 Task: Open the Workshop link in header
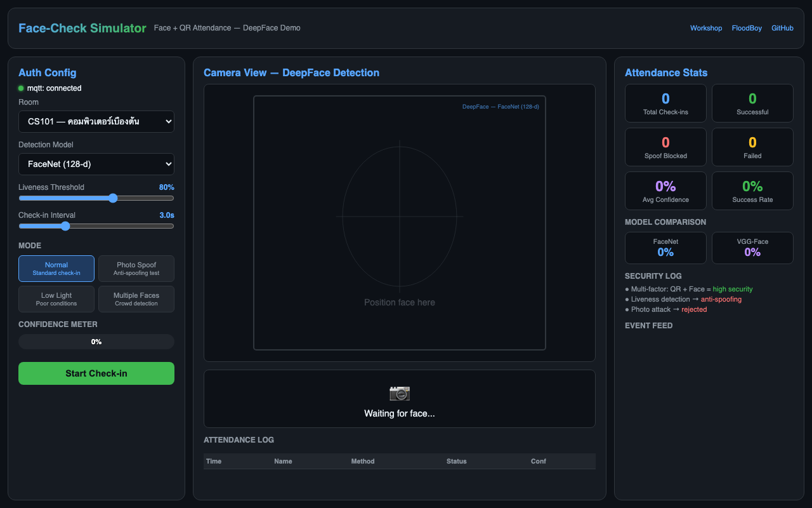pos(706,28)
